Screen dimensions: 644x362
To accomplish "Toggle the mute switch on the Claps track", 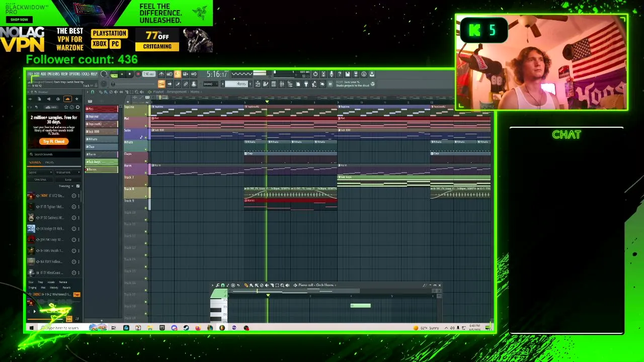I will click(x=147, y=160).
